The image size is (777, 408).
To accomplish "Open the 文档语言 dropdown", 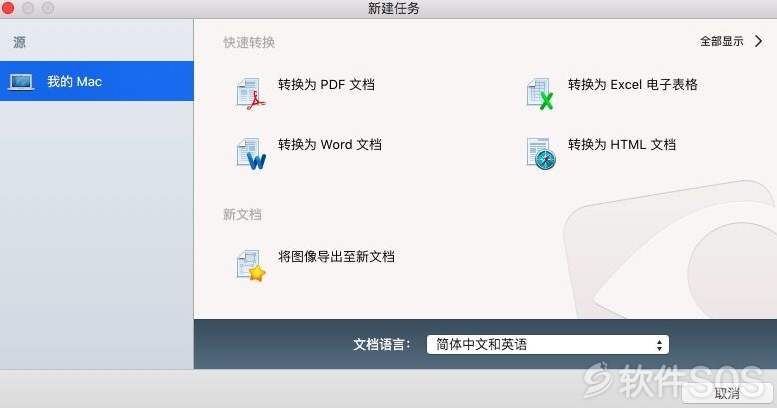I will tap(548, 345).
